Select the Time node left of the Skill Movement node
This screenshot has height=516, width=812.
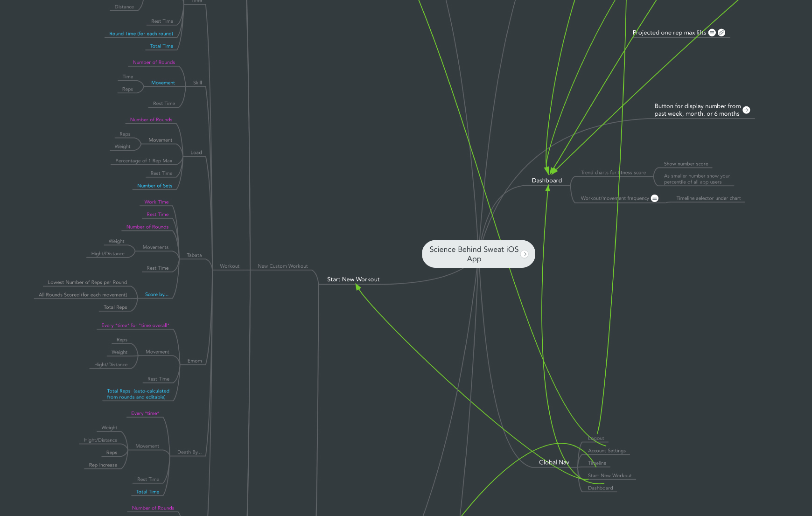(x=128, y=77)
